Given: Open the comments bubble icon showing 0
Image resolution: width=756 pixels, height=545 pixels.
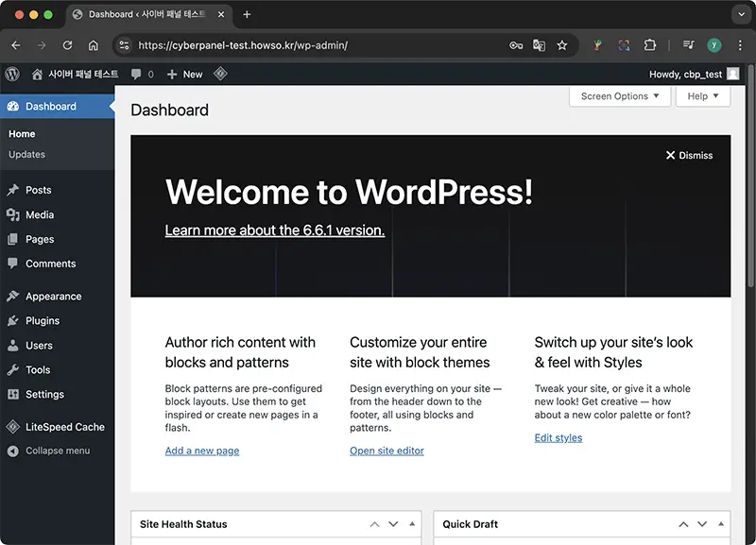Looking at the screenshot, I should click(x=136, y=75).
